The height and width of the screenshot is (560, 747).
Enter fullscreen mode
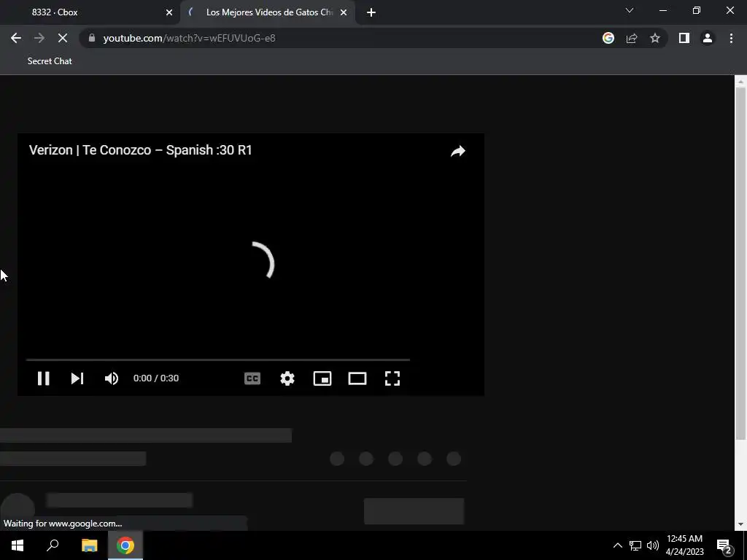point(392,378)
